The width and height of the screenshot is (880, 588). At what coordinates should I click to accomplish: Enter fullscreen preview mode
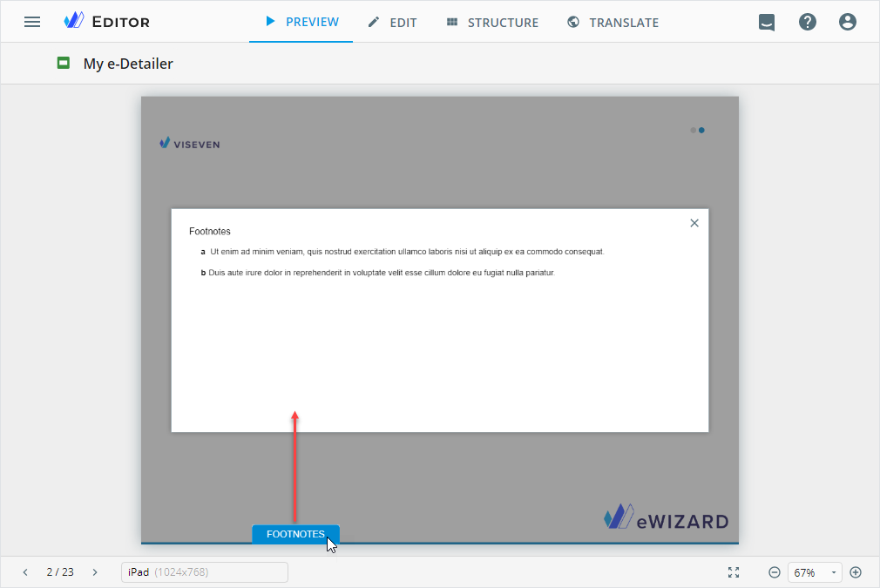coord(734,572)
